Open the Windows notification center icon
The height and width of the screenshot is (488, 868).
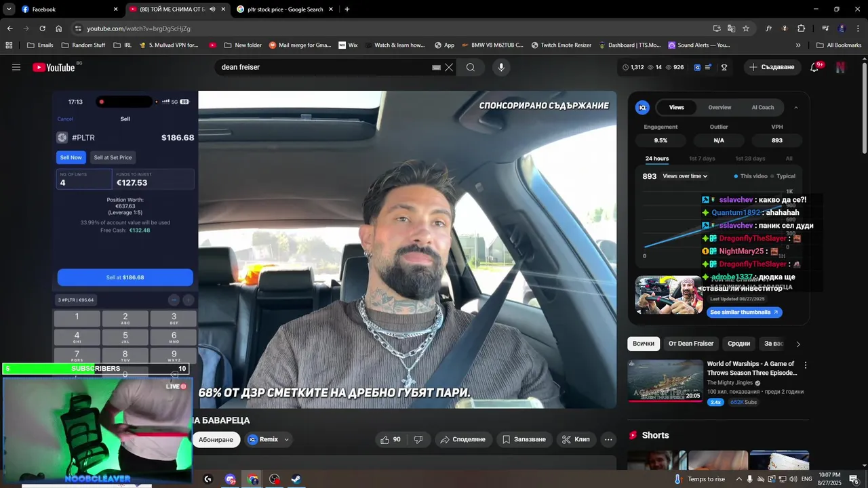tap(854, 479)
